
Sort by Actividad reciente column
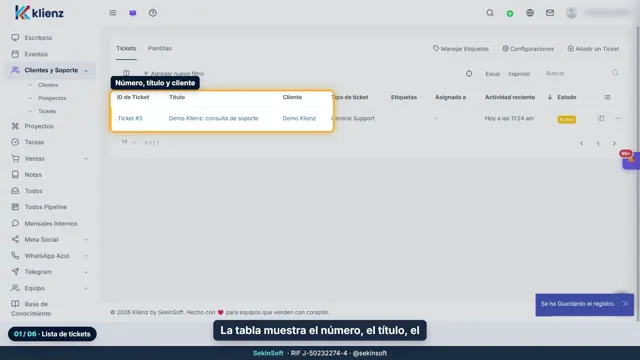point(510,97)
